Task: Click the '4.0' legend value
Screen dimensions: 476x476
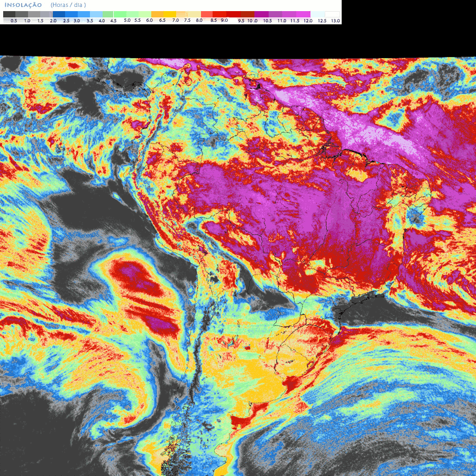Action: [102, 21]
